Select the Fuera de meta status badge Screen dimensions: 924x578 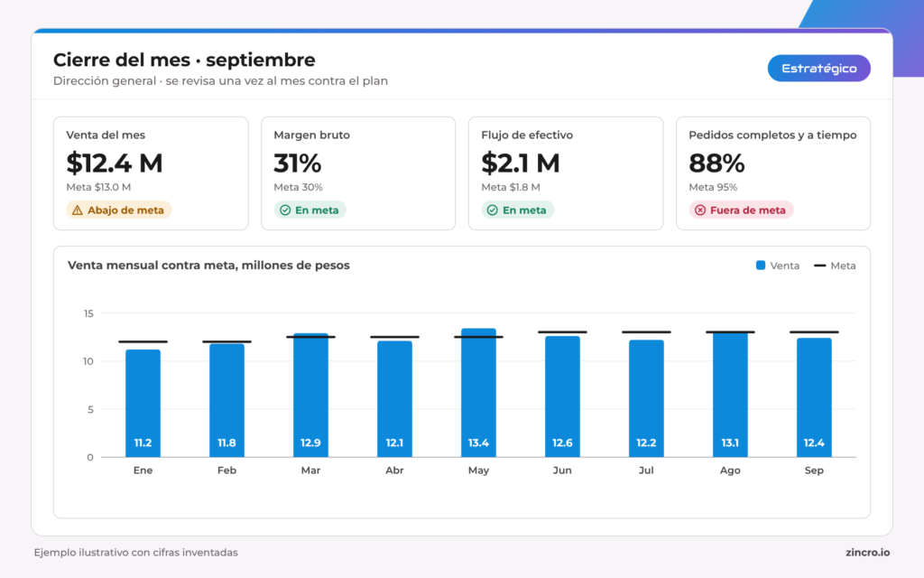tap(741, 210)
